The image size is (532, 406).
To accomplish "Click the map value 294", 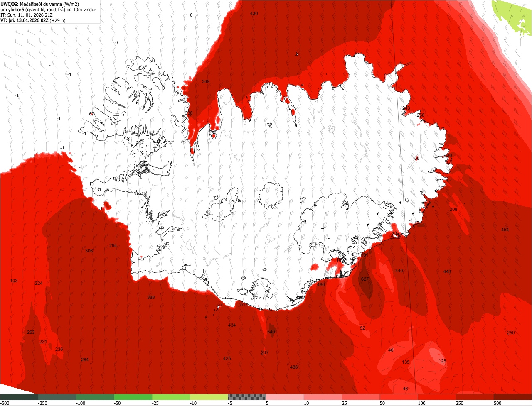I will (113, 245).
